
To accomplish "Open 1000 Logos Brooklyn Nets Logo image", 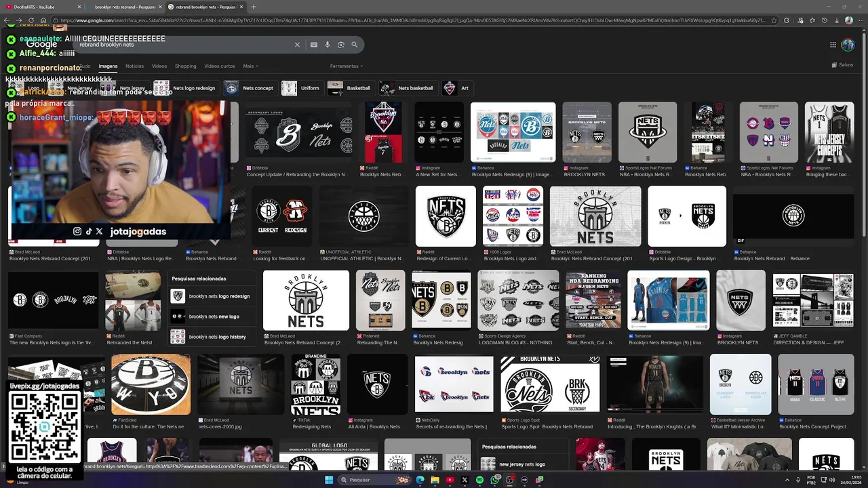I will coord(513,216).
